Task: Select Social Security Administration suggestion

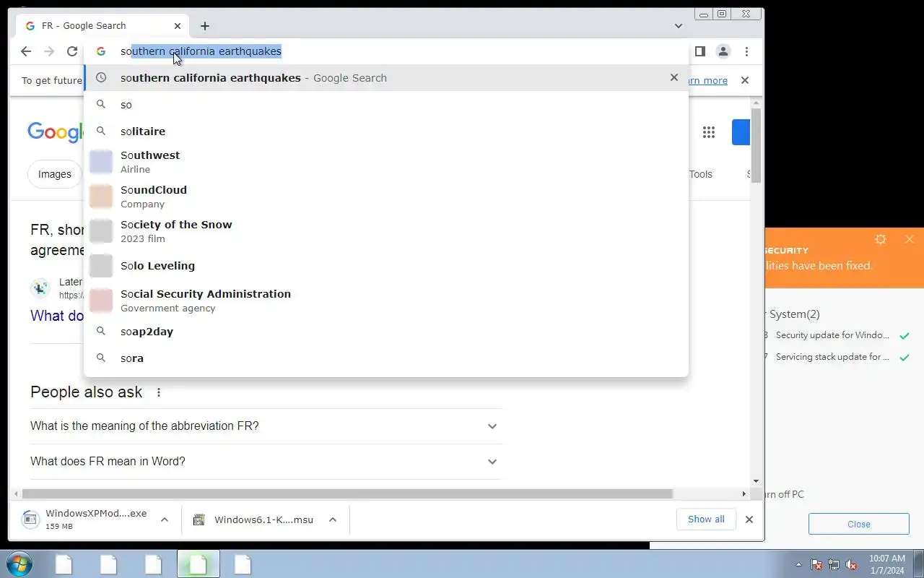Action: [386, 301]
